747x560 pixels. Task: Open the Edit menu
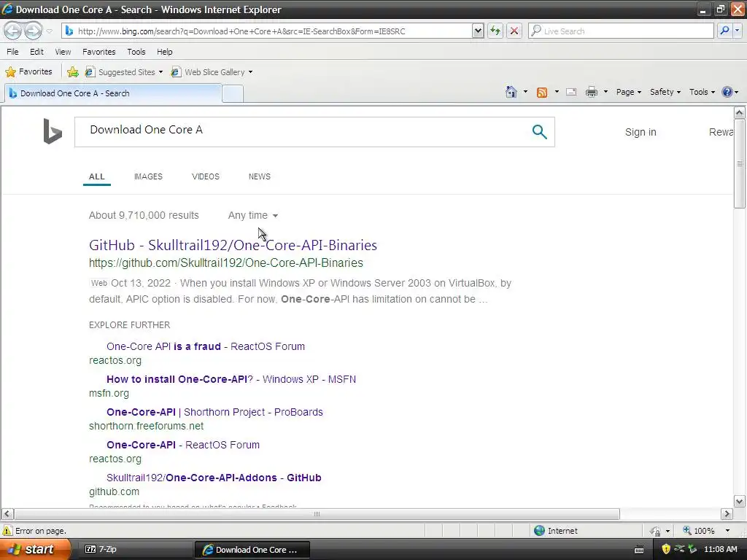pyautogui.click(x=36, y=52)
